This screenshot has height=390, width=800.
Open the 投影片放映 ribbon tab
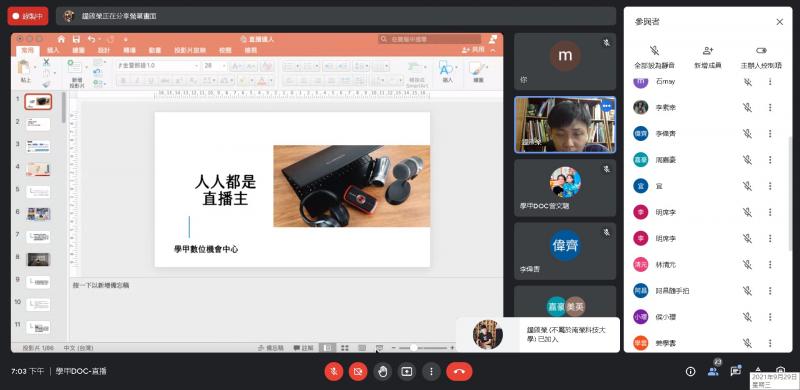(190, 51)
